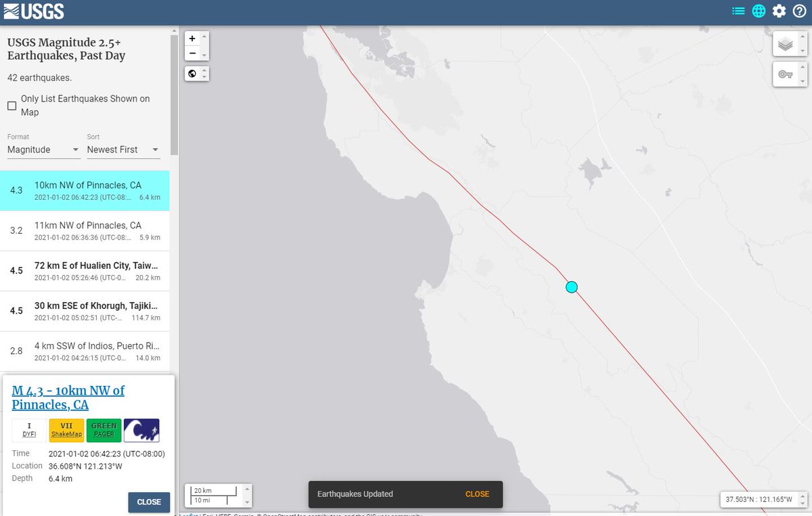This screenshot has width=812, height=516.
Task: Click the USGS Magnitude 2.5+ Earthquakes heading
Action: click(66, 49)
